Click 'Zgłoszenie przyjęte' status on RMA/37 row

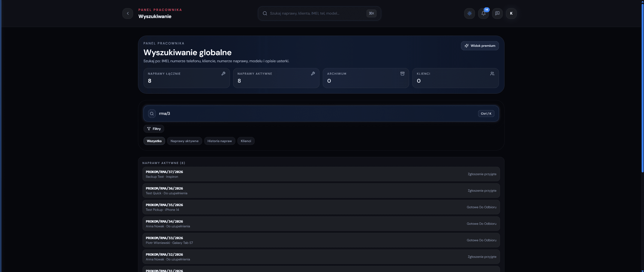[x=482, y=174]
